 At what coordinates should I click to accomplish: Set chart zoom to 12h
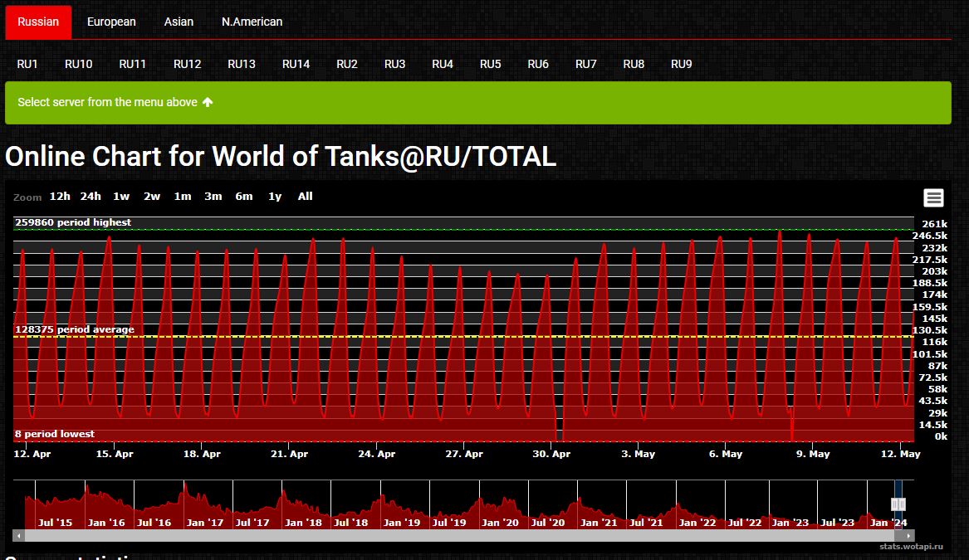click(60, 197)
